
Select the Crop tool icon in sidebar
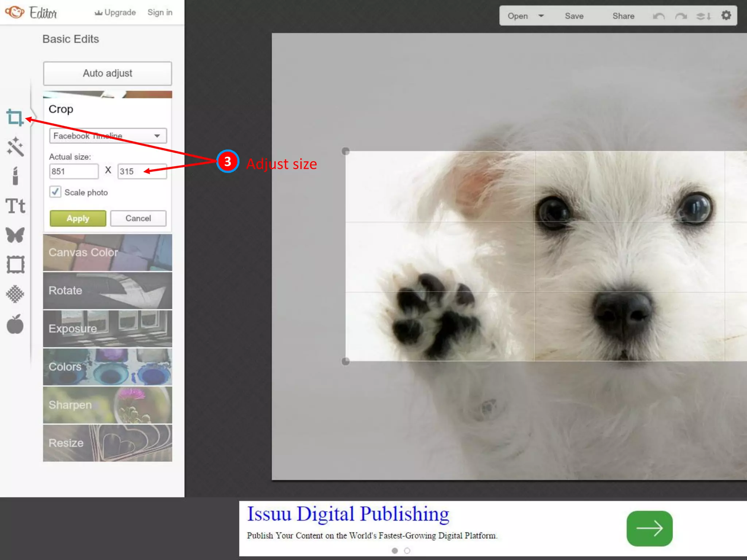(15, 118)
